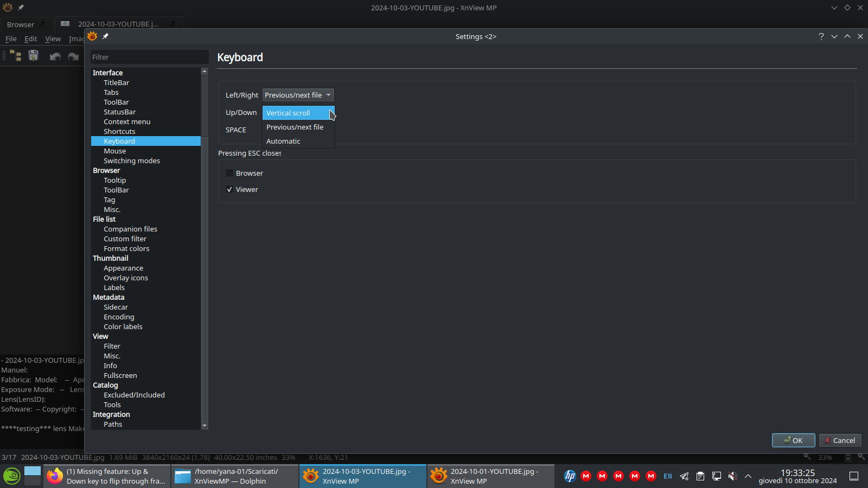
Task: Cancel the Settings dialog
Action: coord(840,440)
